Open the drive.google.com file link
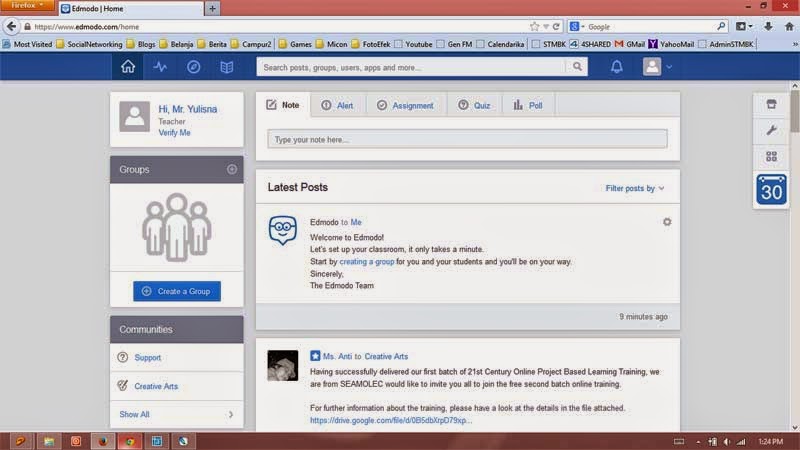The image size is (800, 450). [391, 420]
